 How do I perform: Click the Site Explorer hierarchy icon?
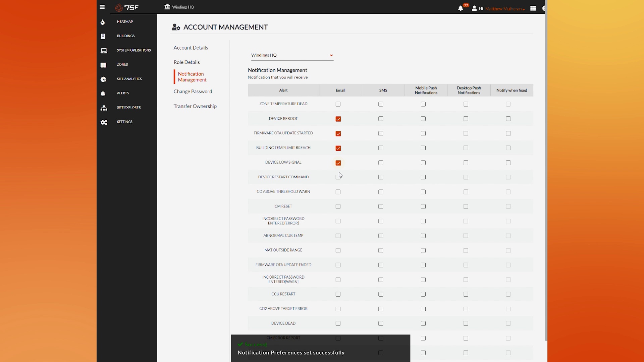point(104,108)
